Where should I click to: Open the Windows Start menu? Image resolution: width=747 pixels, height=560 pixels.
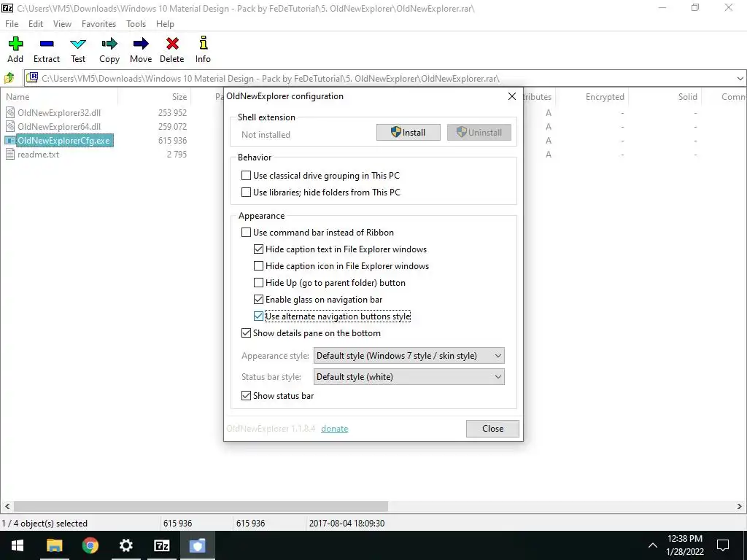(x=18, y=545)
